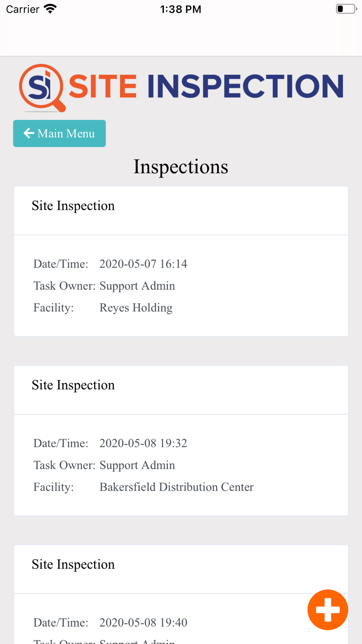Tap the orange plus add inspection button
The height and width of the screenshot is (644, 362).
click(328, 610)
